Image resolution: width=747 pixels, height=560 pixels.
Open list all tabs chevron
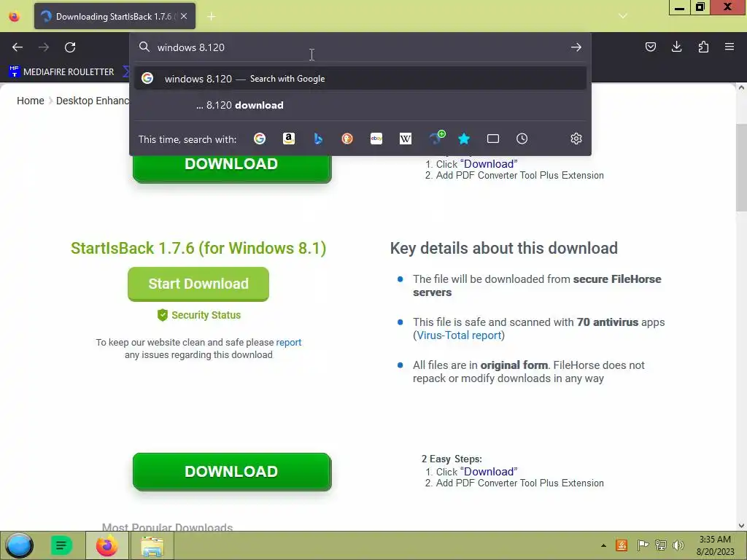pos(623,16)
